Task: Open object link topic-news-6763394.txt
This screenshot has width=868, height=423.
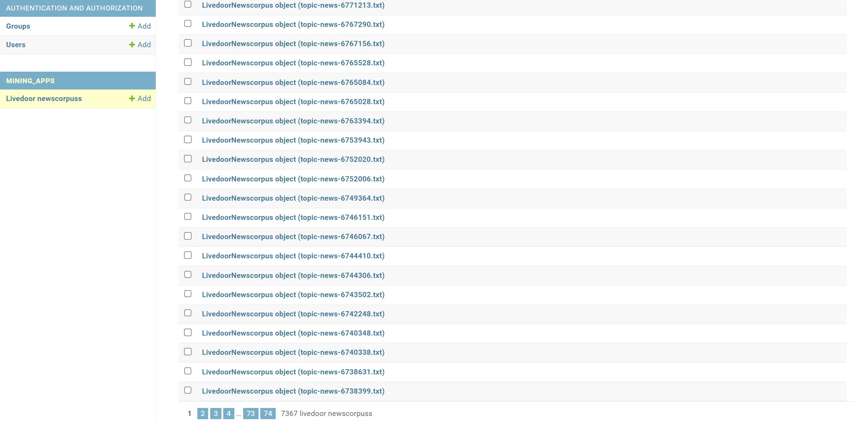Action: 293,121
